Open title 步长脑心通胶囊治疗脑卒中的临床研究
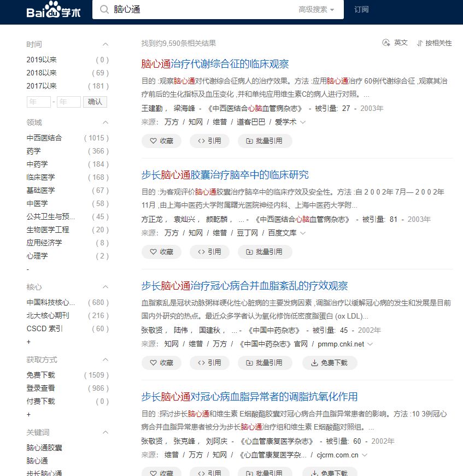Screen dimensions: 463x476 [225, 174]
